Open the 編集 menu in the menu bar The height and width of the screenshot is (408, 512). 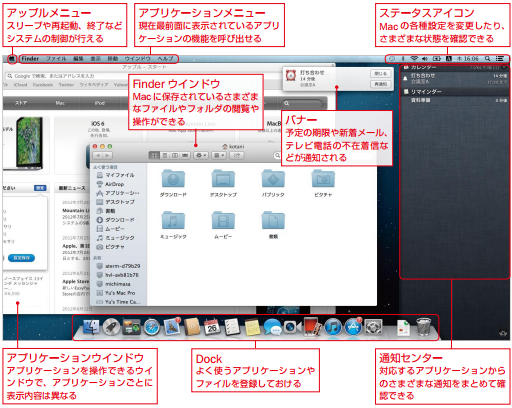(x=78, y=59)
